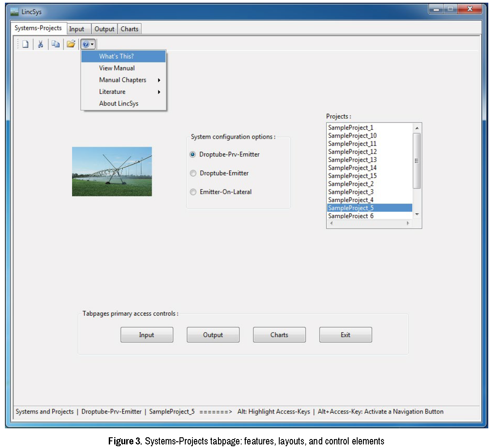Click the Projects list vertical scrollbar thumb
The width and height of the screenshot is (495, 448).
click(x=417, y=161)
